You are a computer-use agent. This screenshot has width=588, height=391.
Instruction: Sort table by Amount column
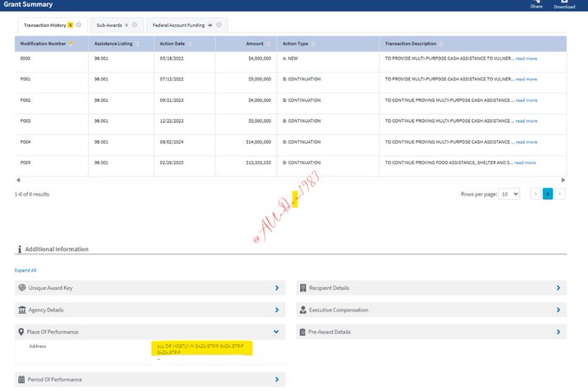coord(268,43)
